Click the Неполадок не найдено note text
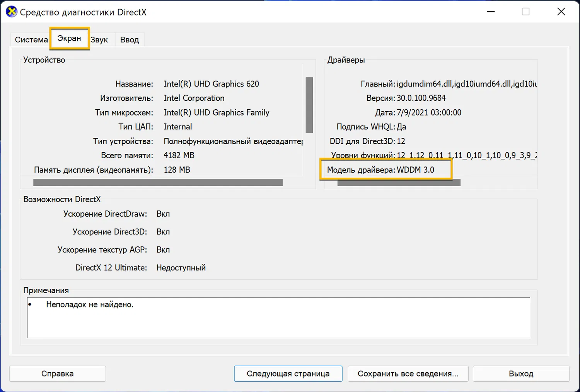Viewport: 580px width, 392px height. pyautogui.click(x=90, y=304)
